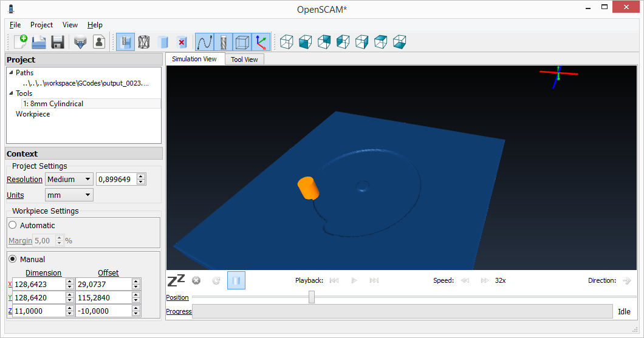Screen dimensions: 644x338
Task: Save the project with the floppy icon
Action: pyautogui.click(x=58, y=42)
